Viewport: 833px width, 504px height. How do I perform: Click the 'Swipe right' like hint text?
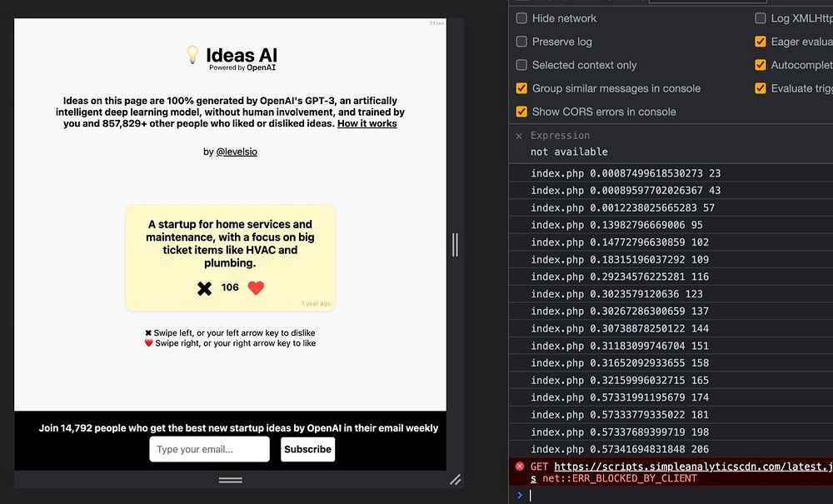[230, 343]
